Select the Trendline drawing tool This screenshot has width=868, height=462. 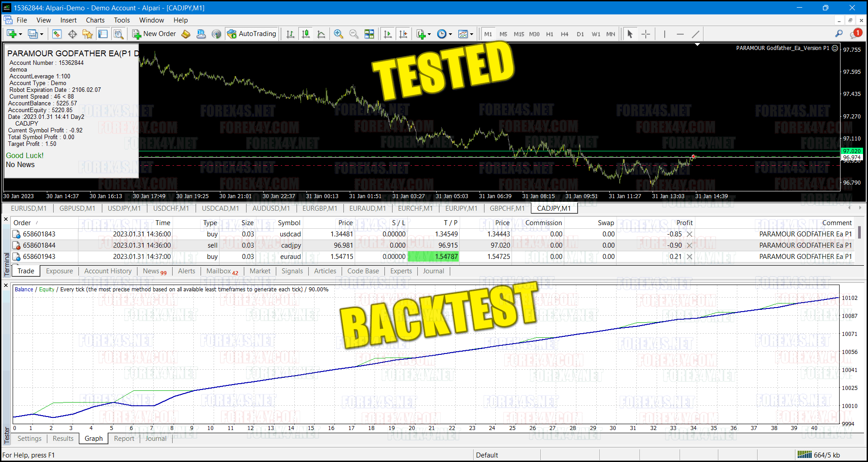pyautogui.click(x=695, y=34)
